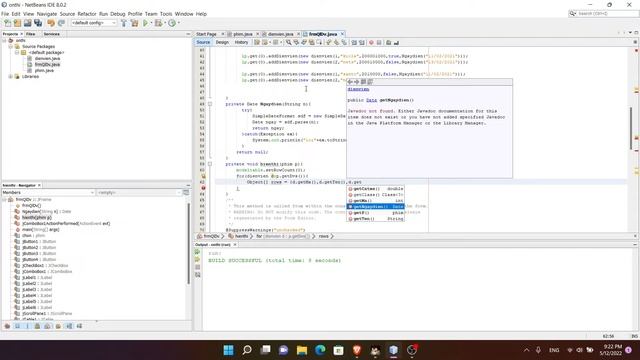
Task: Click the Last Edit icon in editor toolbar
Action: 257,42
